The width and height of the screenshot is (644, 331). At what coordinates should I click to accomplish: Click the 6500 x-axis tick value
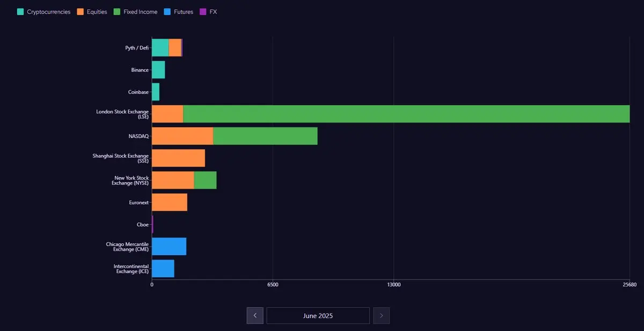click(273, 284)
